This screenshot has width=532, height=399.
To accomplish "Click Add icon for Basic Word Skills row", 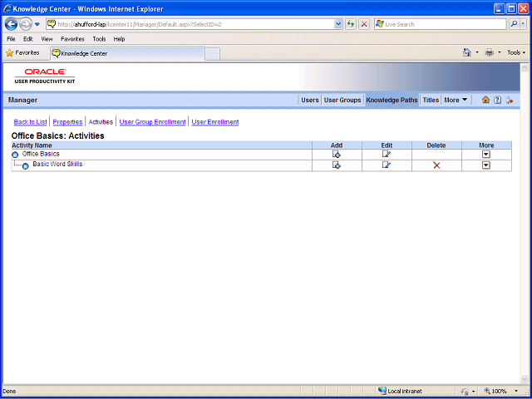I will [x=336, y=165].
